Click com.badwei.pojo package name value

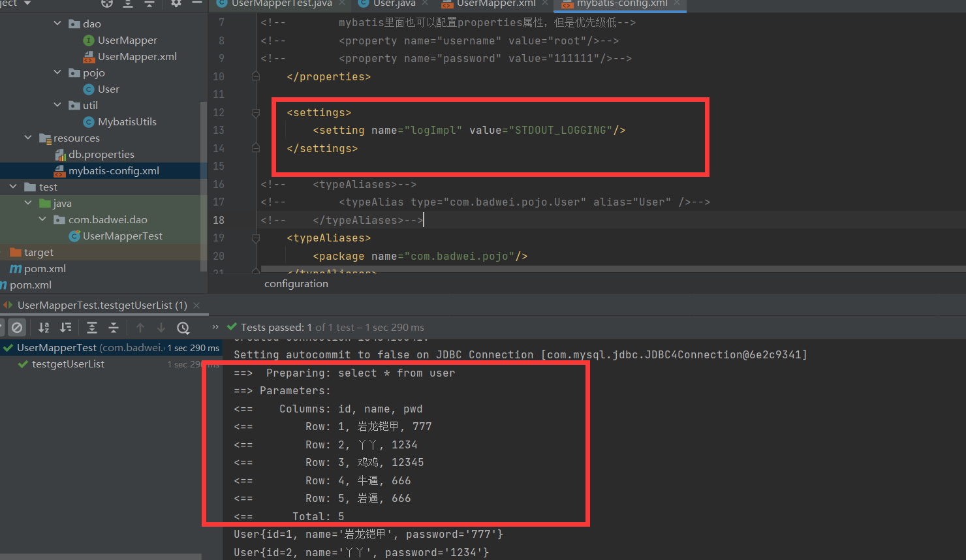460,257
